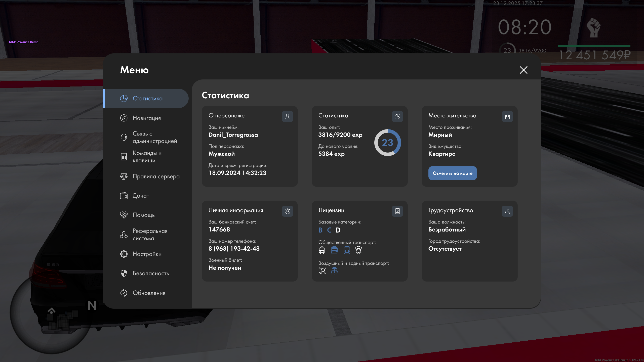644x362 pixels.
Task: Click the profile icon in О персонаже card
Action: click(x=287, y=116)
